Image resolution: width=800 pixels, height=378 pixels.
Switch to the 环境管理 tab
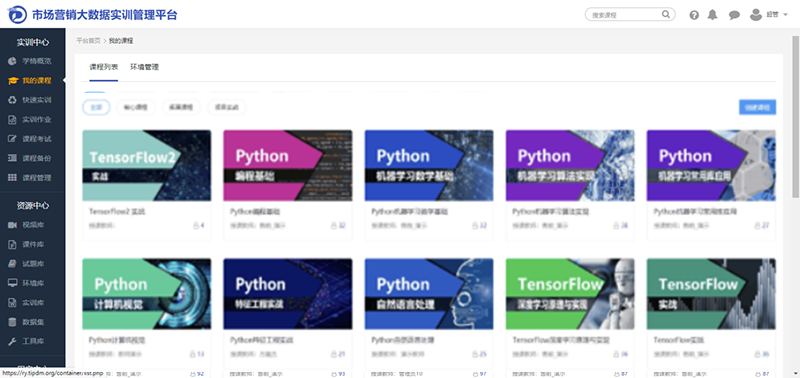click(x=144, y=67)
